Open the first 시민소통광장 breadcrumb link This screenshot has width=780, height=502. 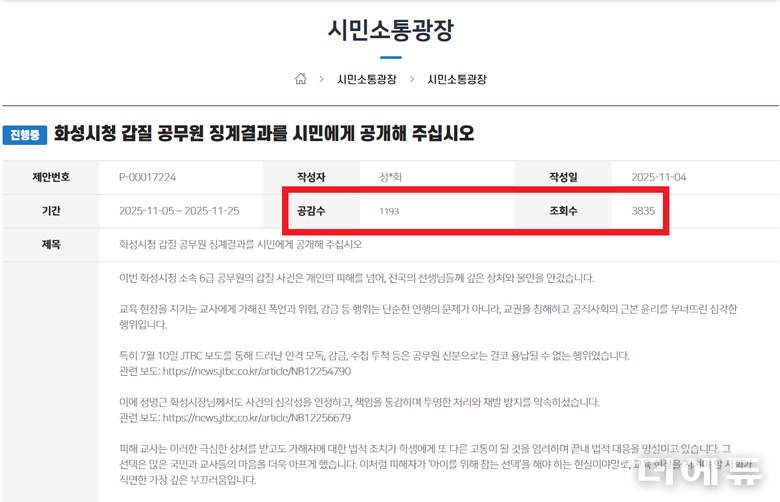click(366, 79)
